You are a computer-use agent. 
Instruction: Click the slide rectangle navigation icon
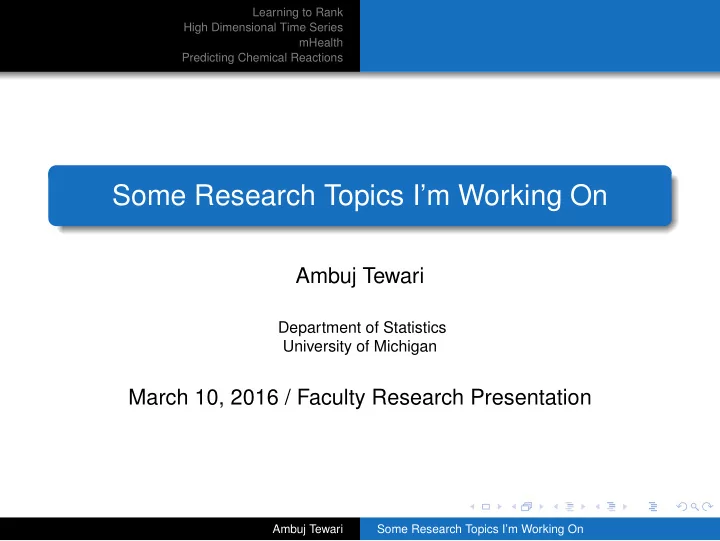point(486,507)
